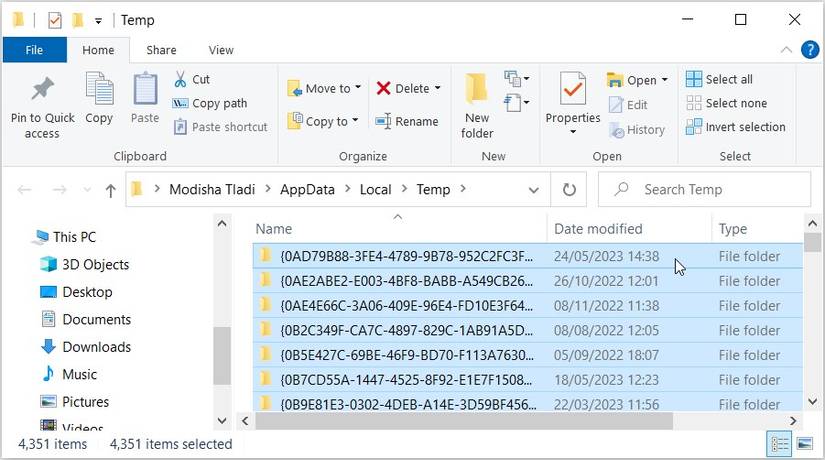This screenshot has width=825, height=460.
Task: Click Paste shortcut in the ribbon
Action: point(220,127)
